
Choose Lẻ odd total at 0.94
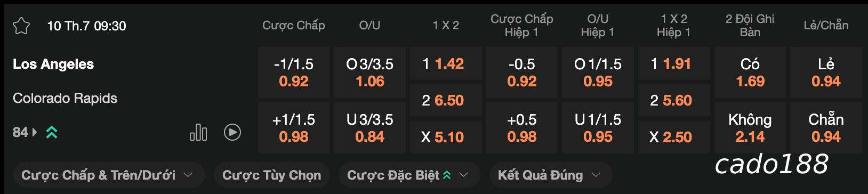pos(826,72)
